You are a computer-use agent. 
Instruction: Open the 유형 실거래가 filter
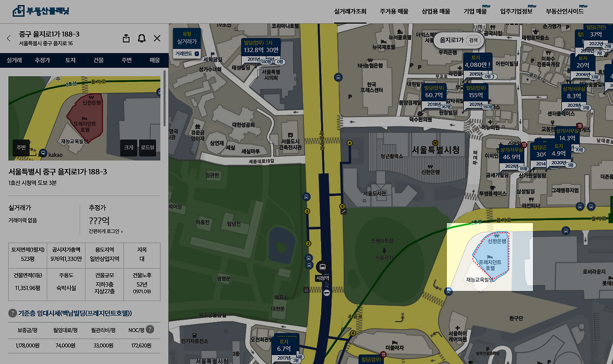coord(187,38)
